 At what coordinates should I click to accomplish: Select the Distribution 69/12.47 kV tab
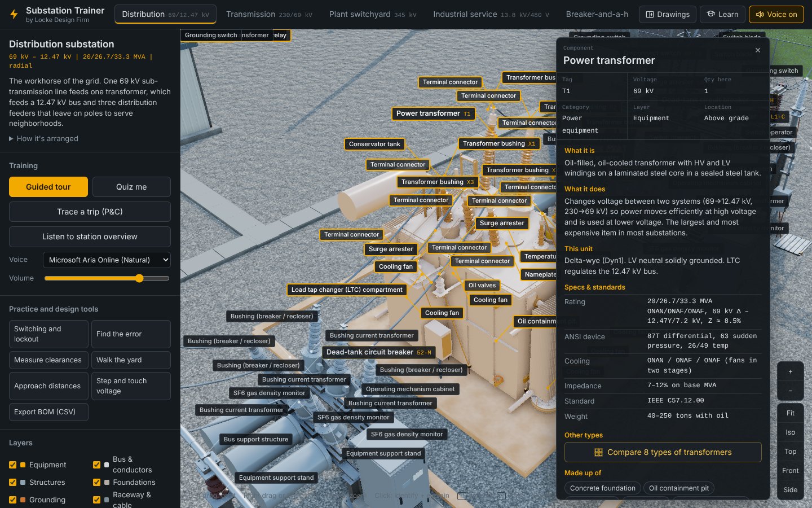(165, 14)
